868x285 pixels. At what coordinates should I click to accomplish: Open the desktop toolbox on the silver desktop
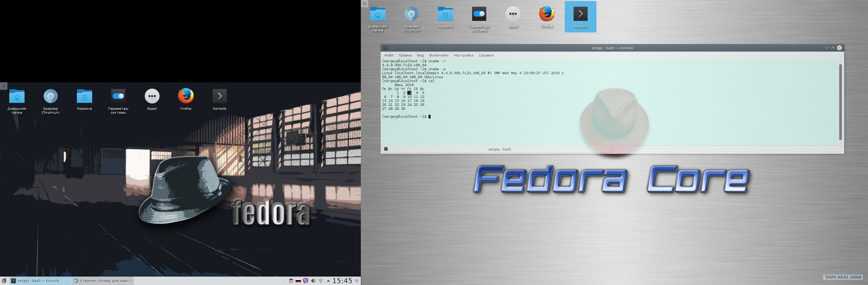click(365, 4)
